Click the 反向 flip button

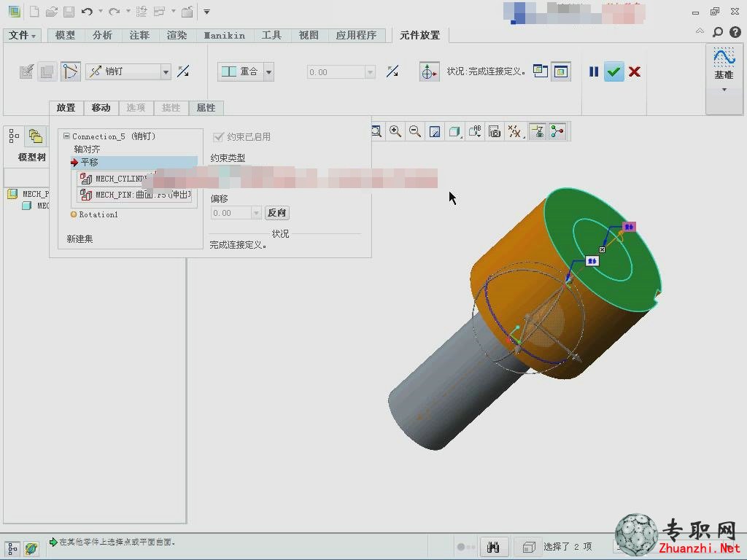click(x=276, y=213)
